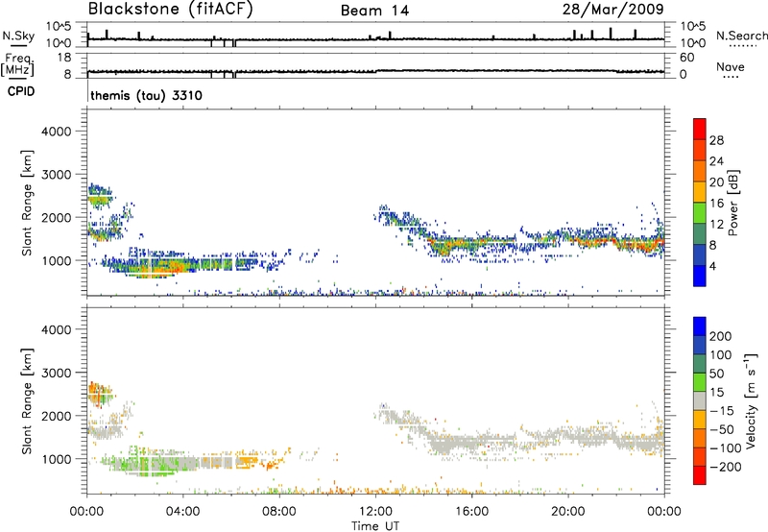Click the 20:00 time axis label
768x532 pixels.
pyautogui.click(x=567, y=512)
